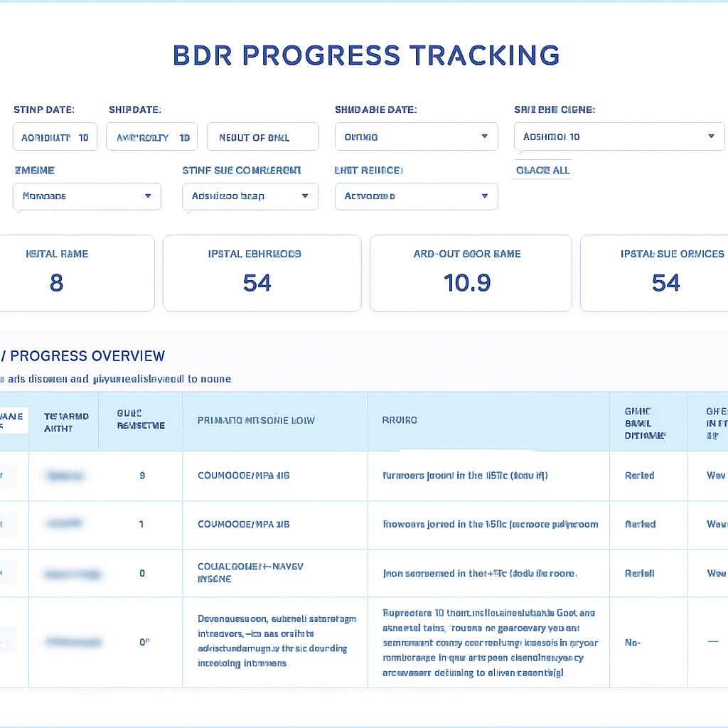Click the first Stinp Date input showing 10
Image resolution: width=728 pixels, height=728 pixels.
[55, 136]
